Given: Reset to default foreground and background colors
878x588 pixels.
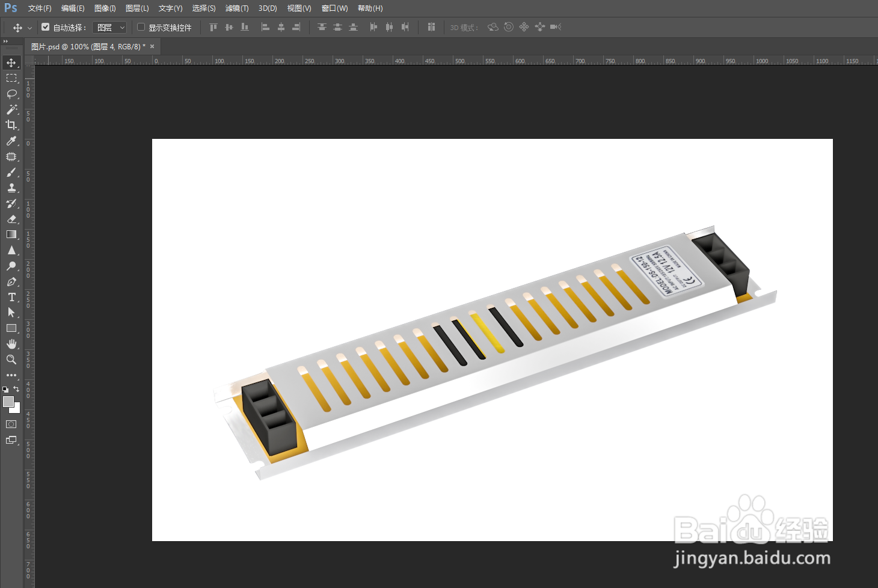Looking at the screenshot, I should click(5, 390).
